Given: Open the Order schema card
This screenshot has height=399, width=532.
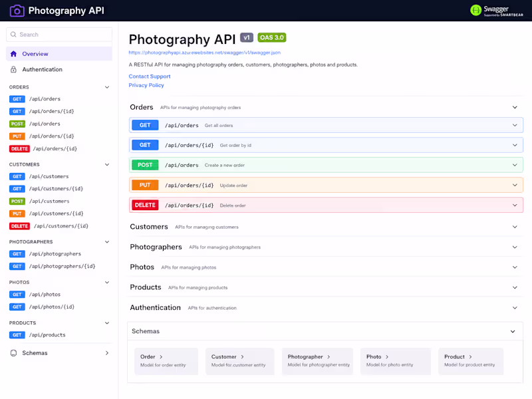Looking at the screenshot, I should (166, 361).
